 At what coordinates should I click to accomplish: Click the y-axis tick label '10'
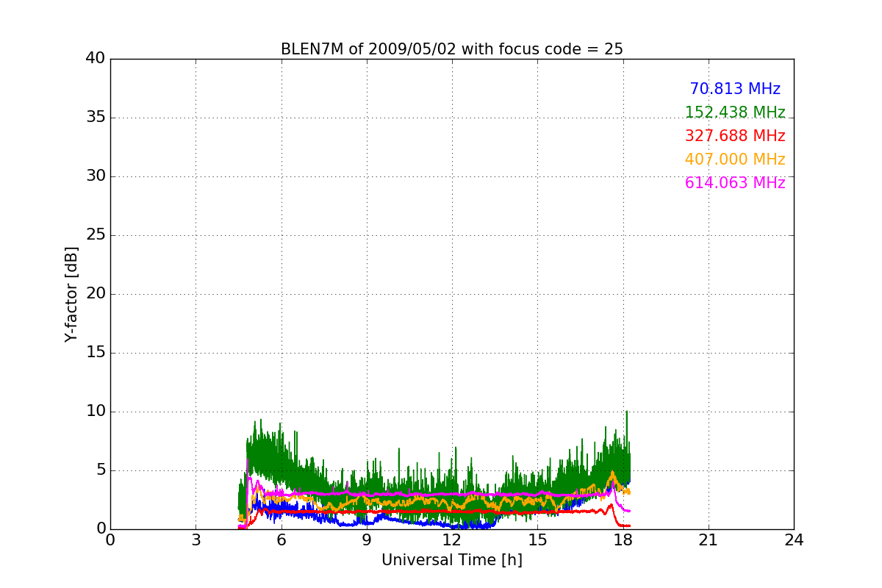click(x=96, y=411)
